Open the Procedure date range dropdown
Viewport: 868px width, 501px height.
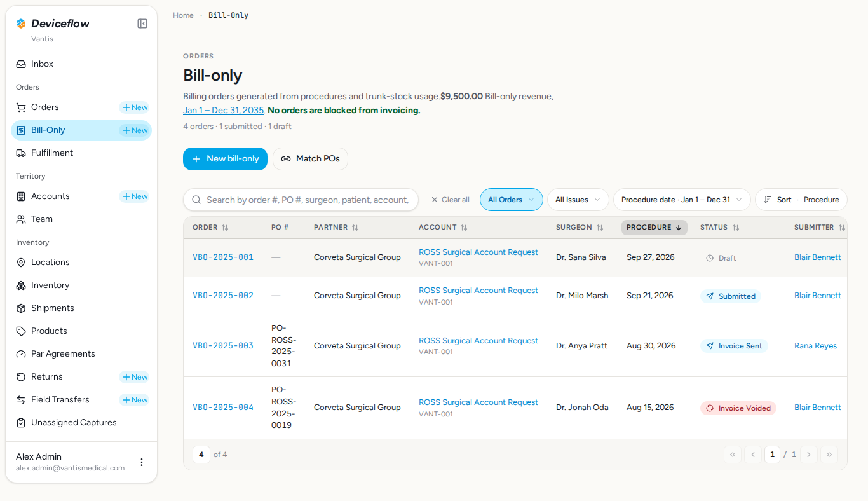tap(682, 200)
